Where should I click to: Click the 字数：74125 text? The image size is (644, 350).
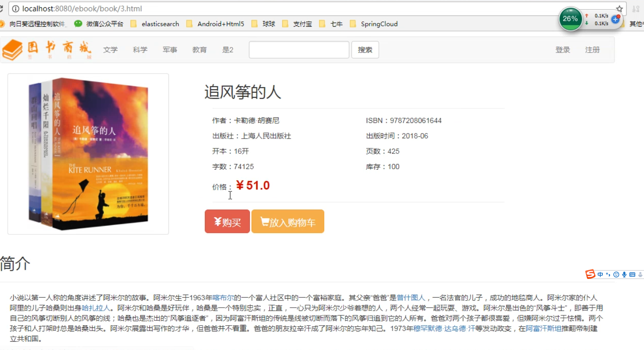point(233,167)
